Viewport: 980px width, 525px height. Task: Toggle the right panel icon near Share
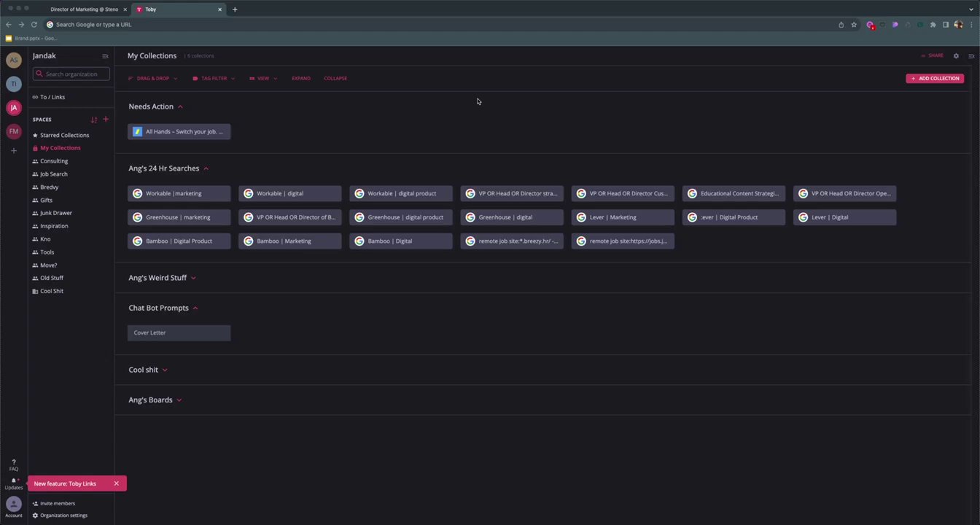click(x=971, y=56)
